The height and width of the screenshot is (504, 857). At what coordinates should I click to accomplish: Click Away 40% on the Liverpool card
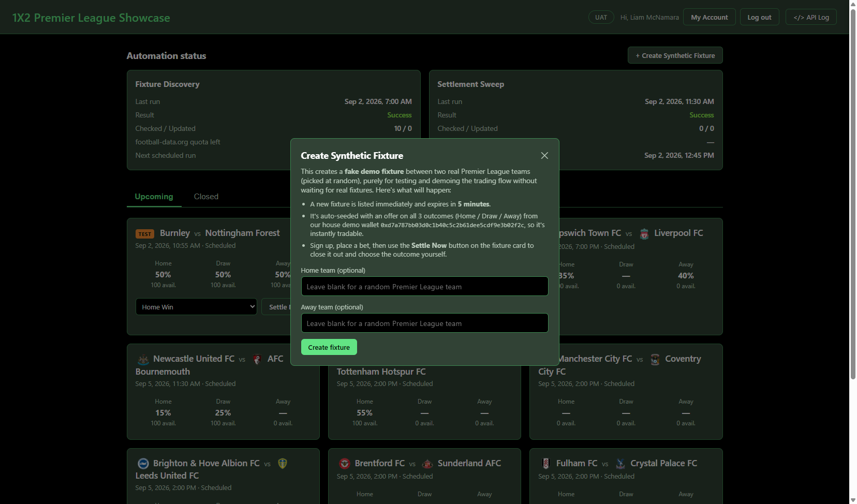(x=686, y=275)
